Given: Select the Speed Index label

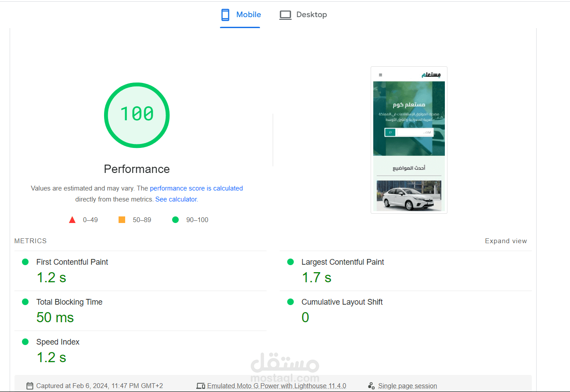Looking at the screenshot, I should pyautogui.click(x=58, y=342).
